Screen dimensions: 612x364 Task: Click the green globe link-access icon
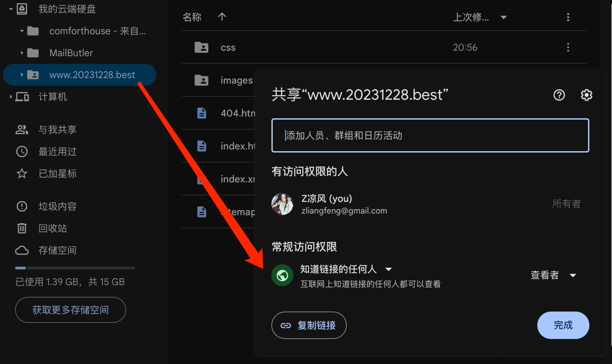pyautogui.click(x=282, y=275)
